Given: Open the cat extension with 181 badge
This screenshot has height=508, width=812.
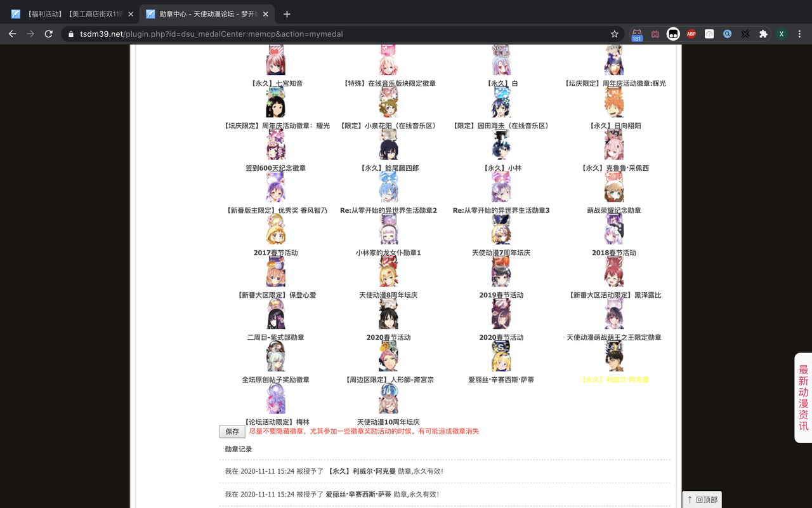Looking at the screenshot, I should [x=637, y=34].
